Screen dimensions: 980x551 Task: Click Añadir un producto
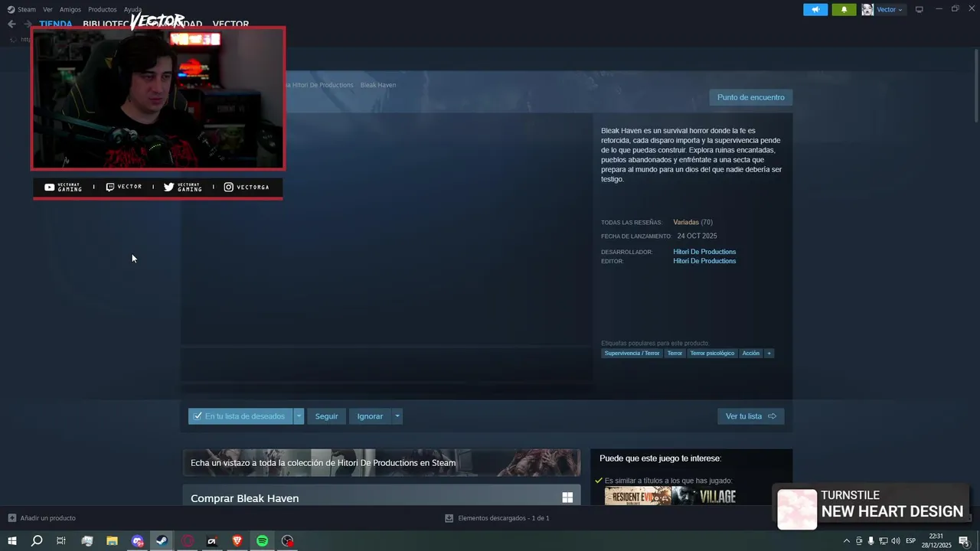(x=42, y=518)
